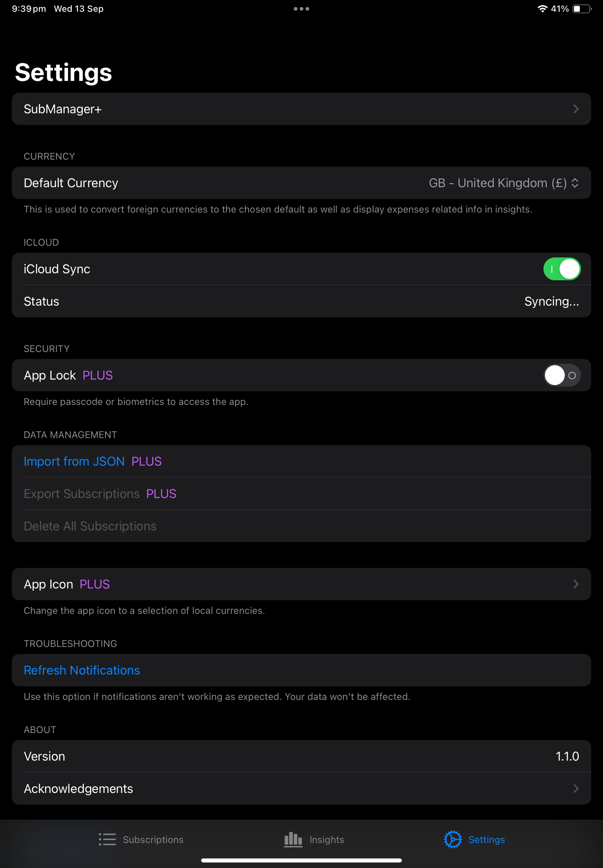Tap the Settings gear icon
This screenshot has height=868, width=603.
(x=453, y=840)
